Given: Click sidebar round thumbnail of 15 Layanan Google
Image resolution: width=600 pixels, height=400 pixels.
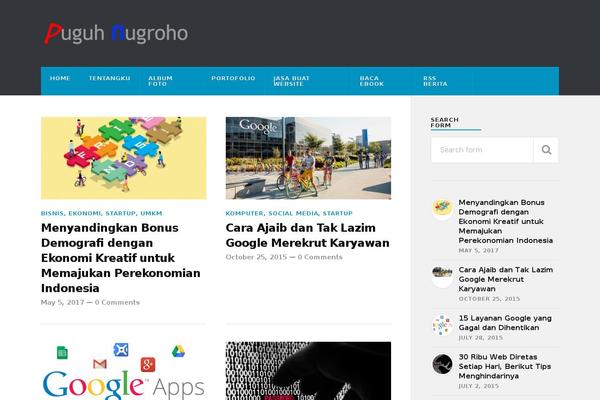Looking at the screenshot, I should (x=442, y=325).
